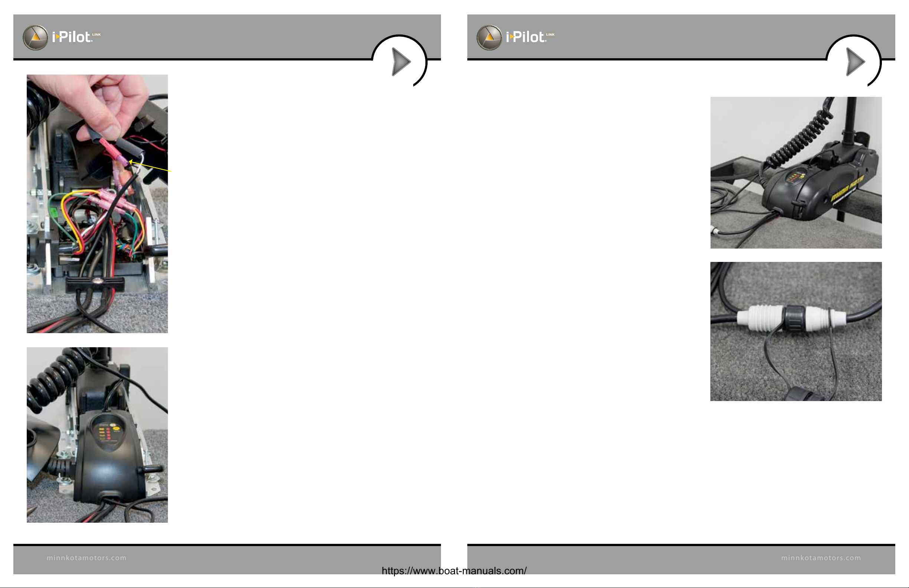The image size is (909, 588).
Task: Click the left page i-Pilot compass logo
Action: click(x=35, y=37)
